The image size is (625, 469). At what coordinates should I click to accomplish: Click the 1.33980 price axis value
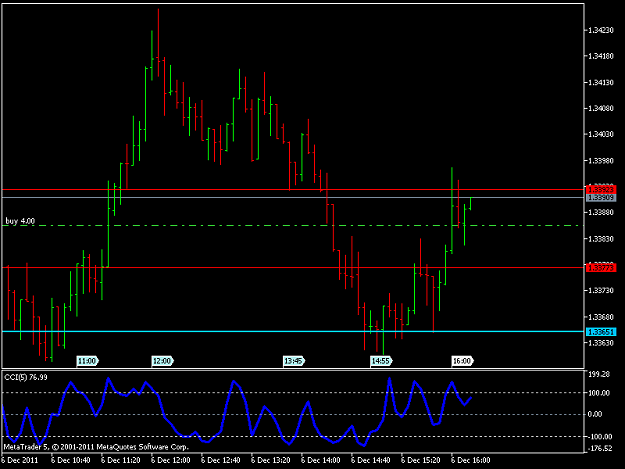601,161
